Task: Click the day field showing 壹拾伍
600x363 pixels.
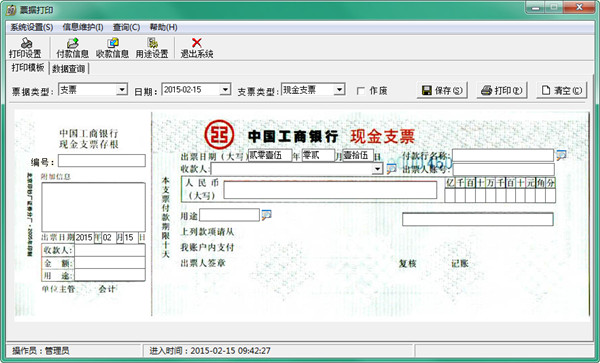Action: [x=358, y=155]
